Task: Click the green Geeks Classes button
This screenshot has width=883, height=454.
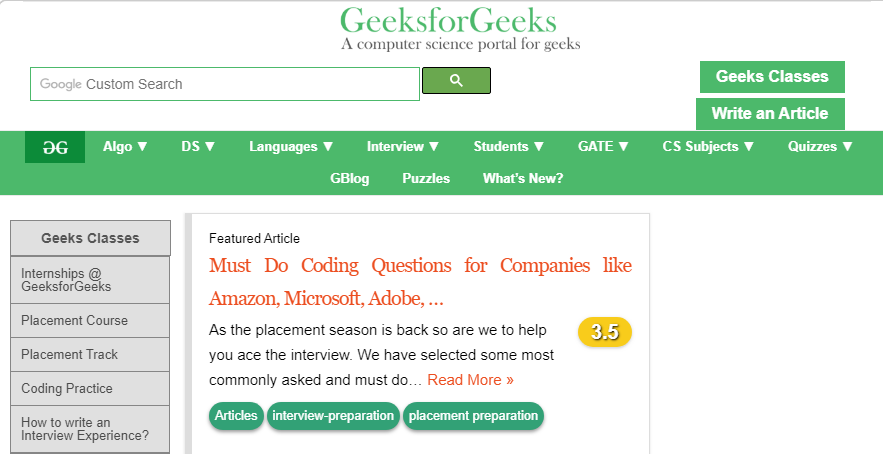Action: 772,77
